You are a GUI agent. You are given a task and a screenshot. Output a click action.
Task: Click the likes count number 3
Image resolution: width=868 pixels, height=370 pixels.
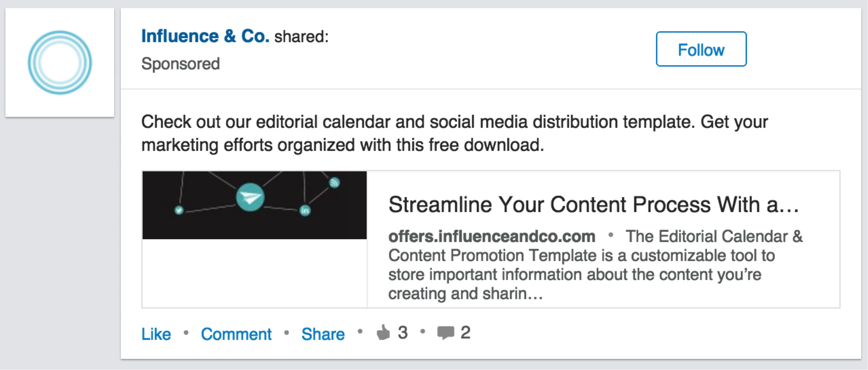[x=403, y=332]
